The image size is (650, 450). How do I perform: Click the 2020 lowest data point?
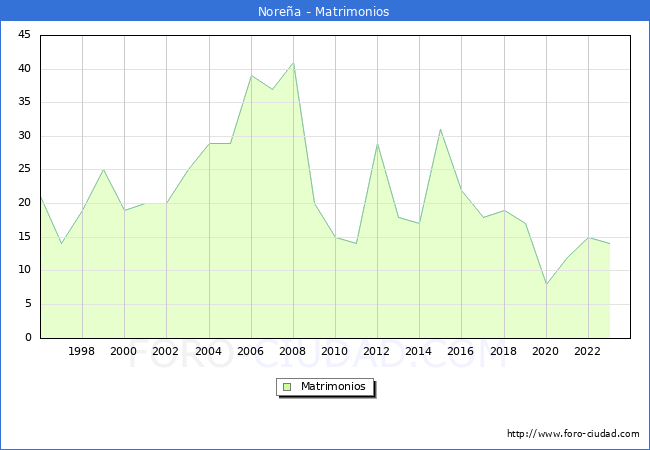pyautogui.click(x=546, y=284)
